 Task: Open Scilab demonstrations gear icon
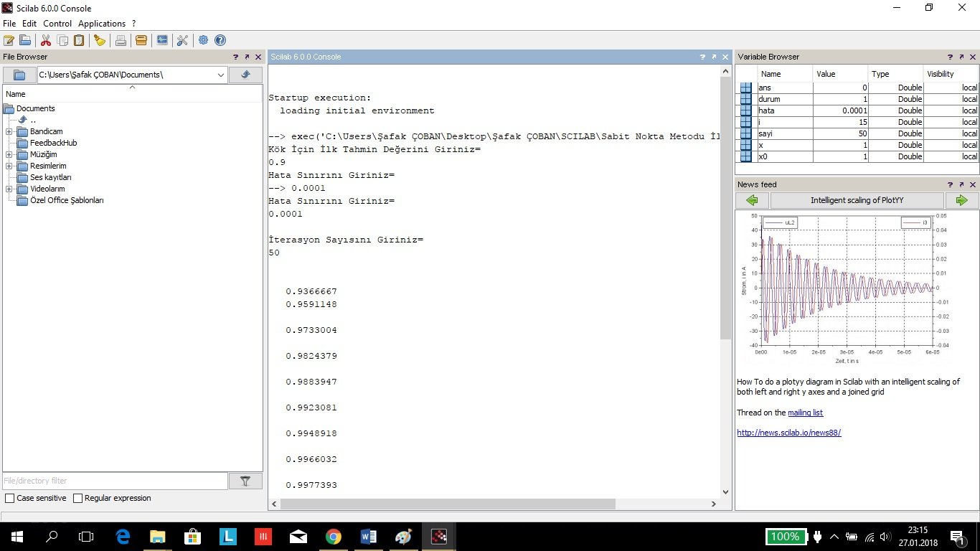tap(204, 40)
